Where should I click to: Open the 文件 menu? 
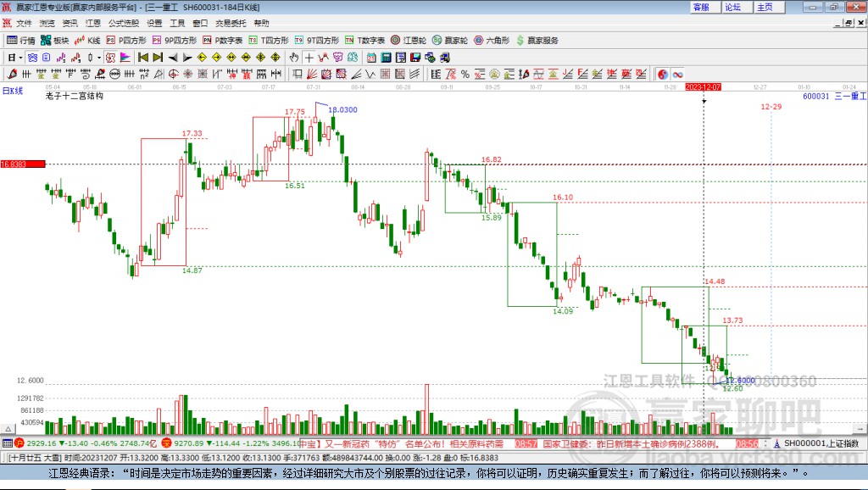[x=24, y=23]
